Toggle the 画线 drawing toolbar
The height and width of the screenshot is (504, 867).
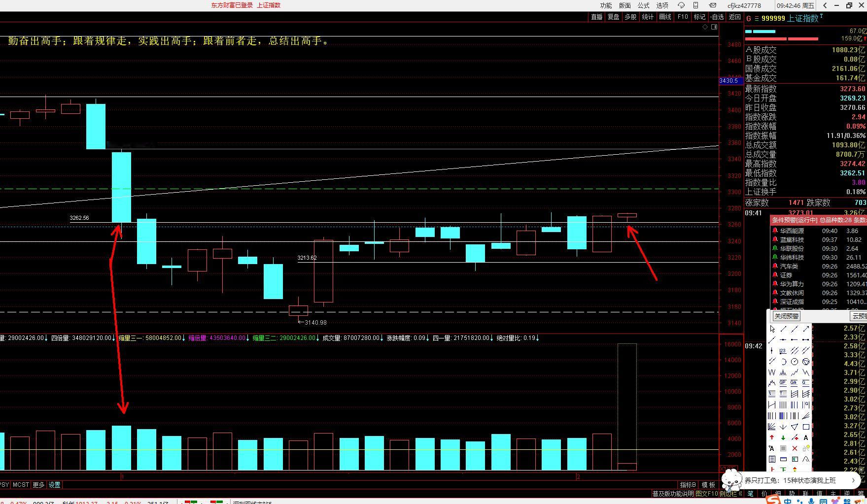665,17
